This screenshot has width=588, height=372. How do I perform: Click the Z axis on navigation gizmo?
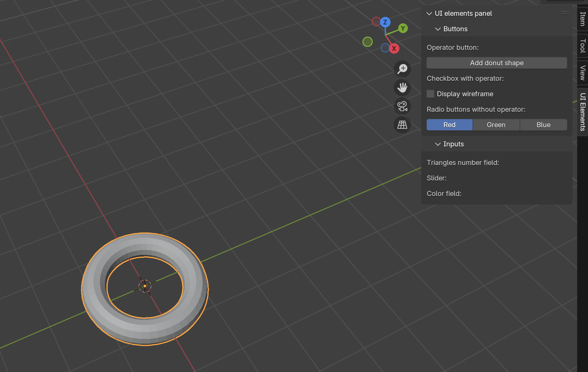coord(385,22)
